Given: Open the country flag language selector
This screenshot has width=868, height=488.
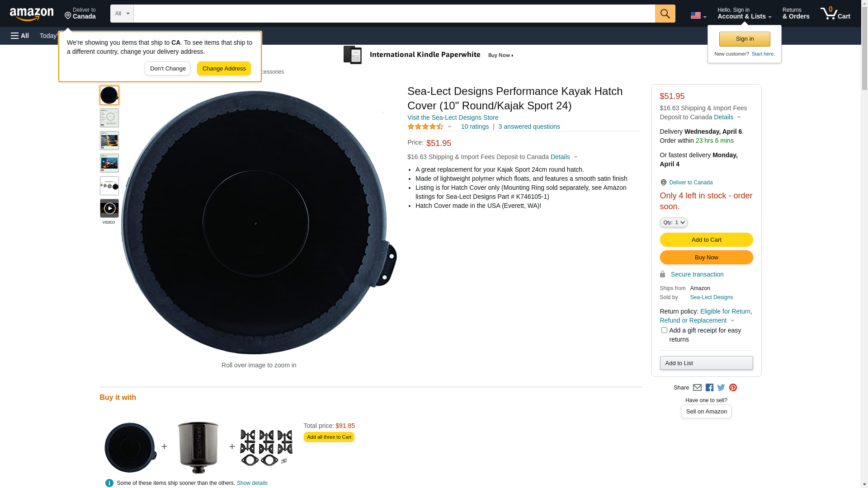Looking at the screenshot, I should click(x=698, y=15).
